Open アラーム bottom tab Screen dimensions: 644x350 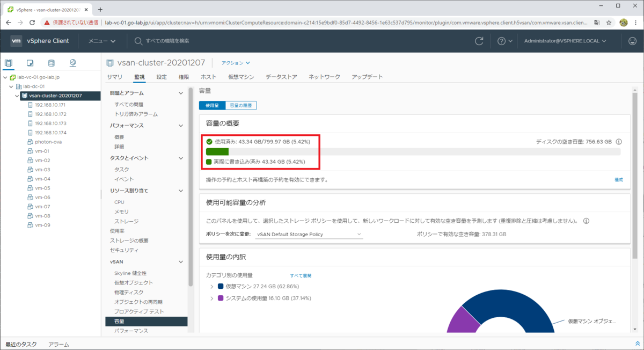click(58, 344)
